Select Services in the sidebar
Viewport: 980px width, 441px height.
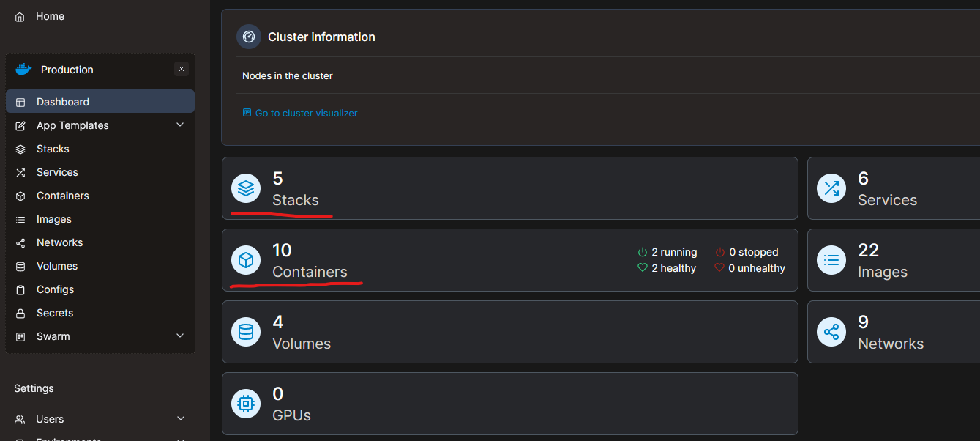56,172
